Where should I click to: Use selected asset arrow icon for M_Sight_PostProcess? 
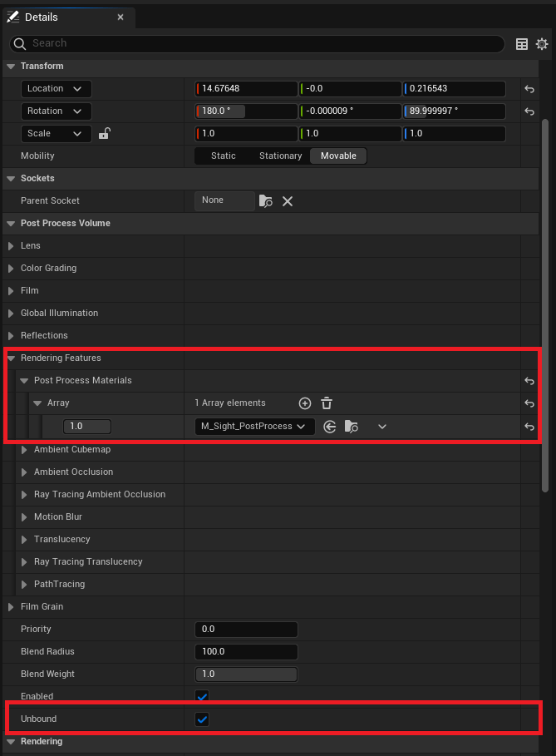pyautogui.click(x=330, y=427)
